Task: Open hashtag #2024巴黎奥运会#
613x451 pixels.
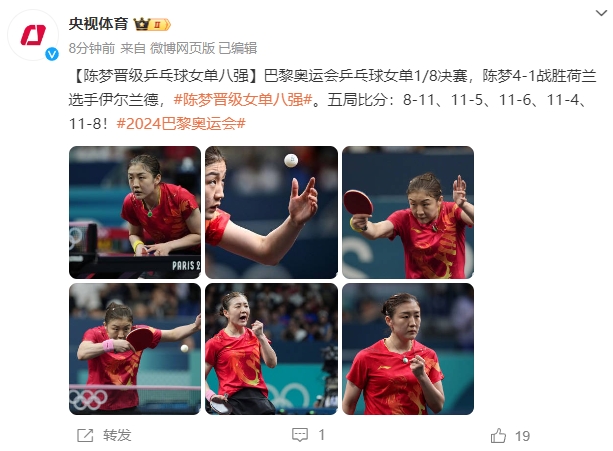Action: pyautogui.click(x=181, y=124)
